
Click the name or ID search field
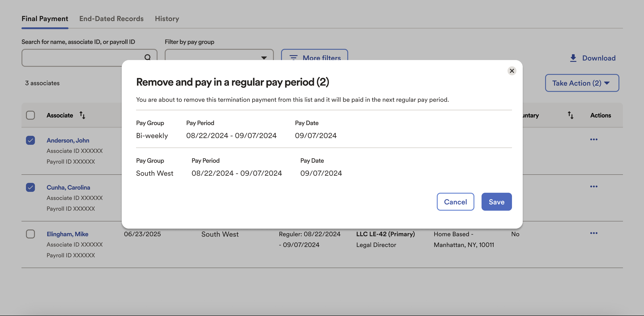coord(83,58)
